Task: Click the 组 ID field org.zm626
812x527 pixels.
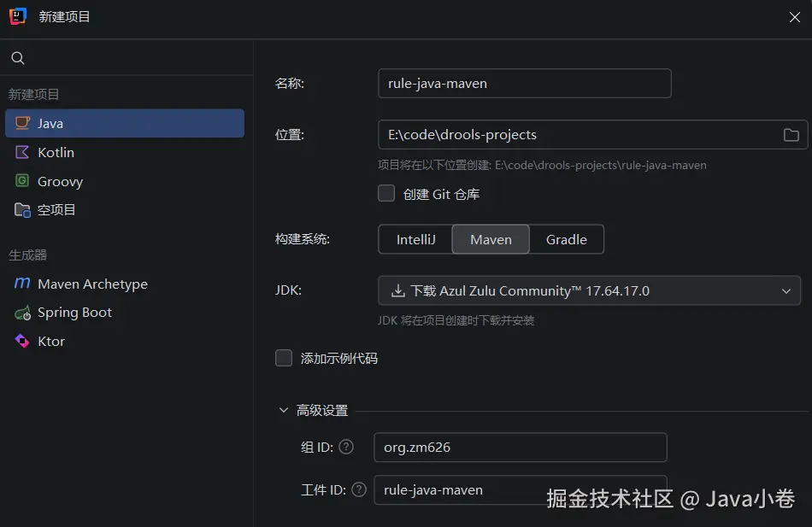Action: coord(520,448)
